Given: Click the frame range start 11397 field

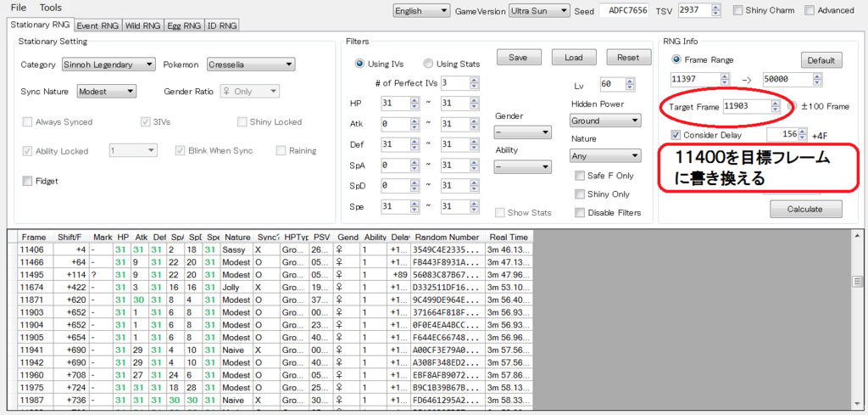Looking at the screenshot, I should coord(700,80).
